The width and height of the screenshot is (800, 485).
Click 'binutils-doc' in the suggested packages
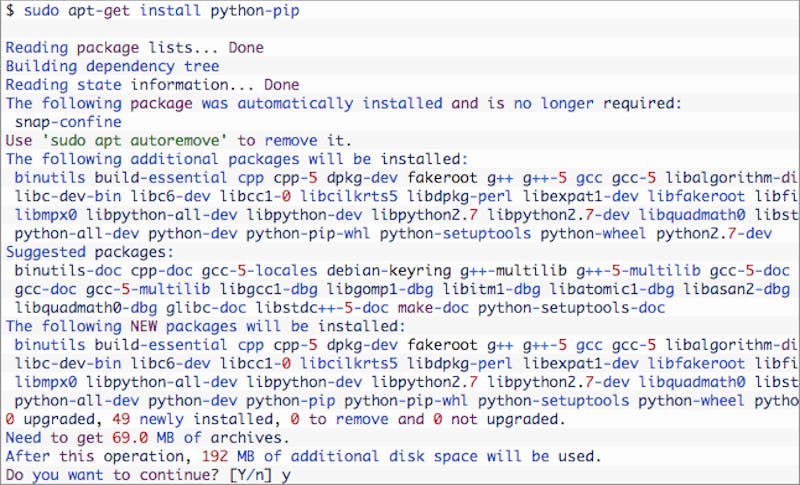(x=68, y=271)
